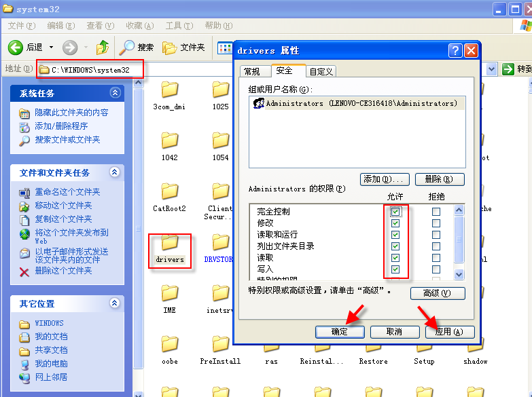Open 高级(V) advanced settings button

click(x=438, y=293)
